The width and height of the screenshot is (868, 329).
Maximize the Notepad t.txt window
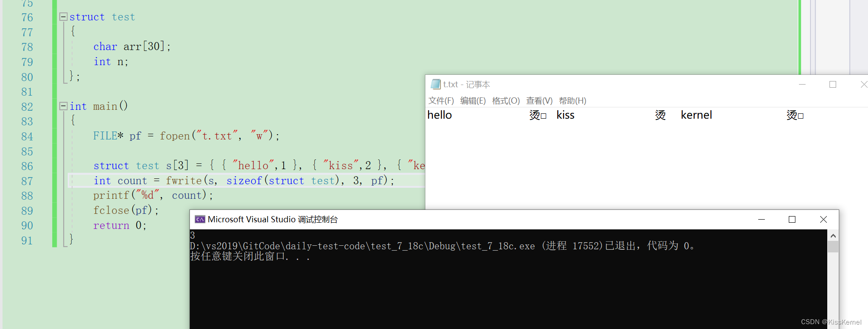833,84
